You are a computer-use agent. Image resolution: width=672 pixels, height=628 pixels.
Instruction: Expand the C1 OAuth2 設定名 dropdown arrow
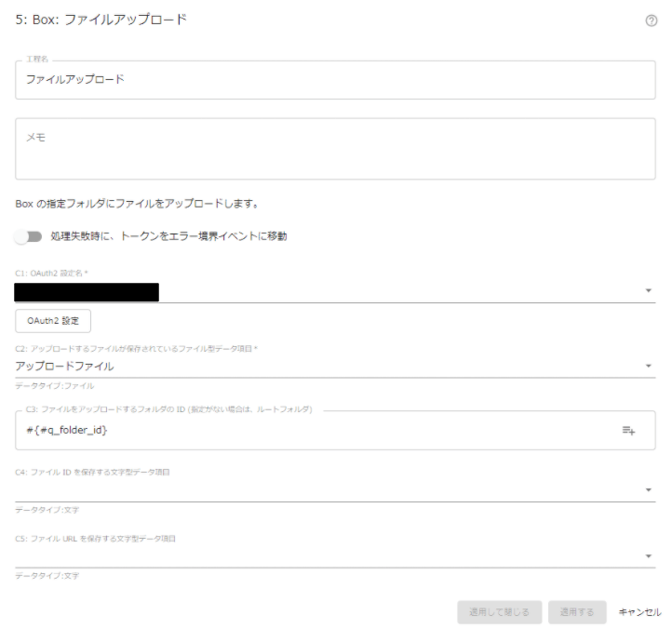649,291
